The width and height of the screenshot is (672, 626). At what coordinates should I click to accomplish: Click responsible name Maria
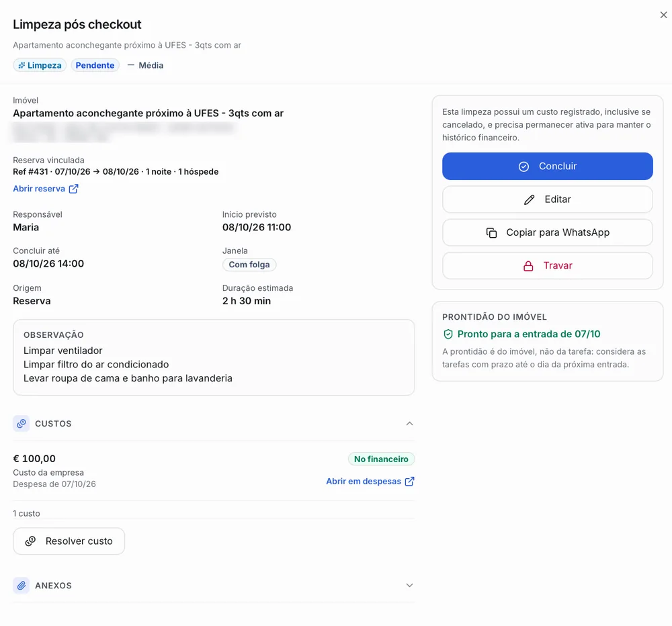point(26,227)
